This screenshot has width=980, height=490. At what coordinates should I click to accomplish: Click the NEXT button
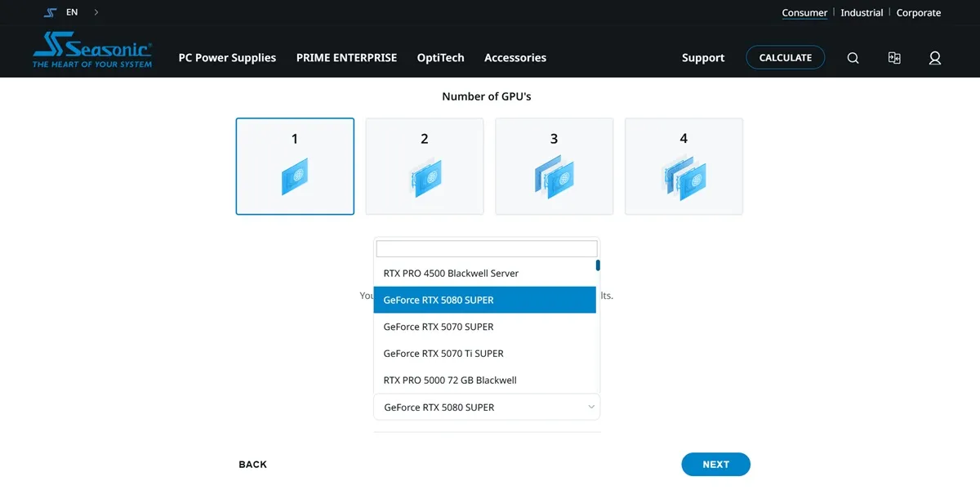click(x=716, y=465)
